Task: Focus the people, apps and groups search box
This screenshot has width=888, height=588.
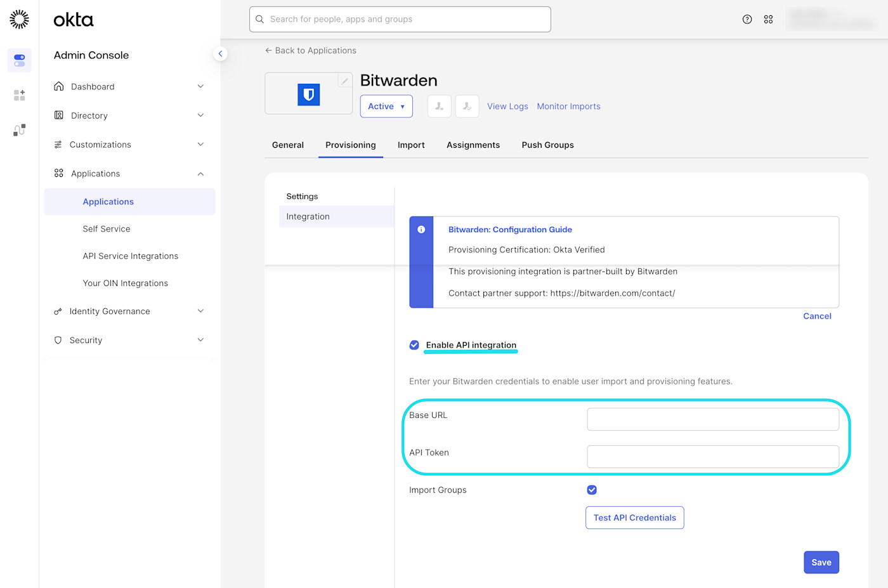Action: 400,19
